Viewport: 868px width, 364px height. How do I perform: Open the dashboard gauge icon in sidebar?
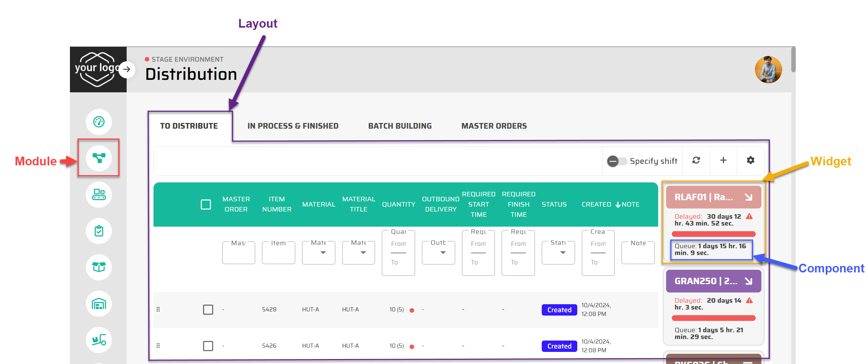point(99,122)
